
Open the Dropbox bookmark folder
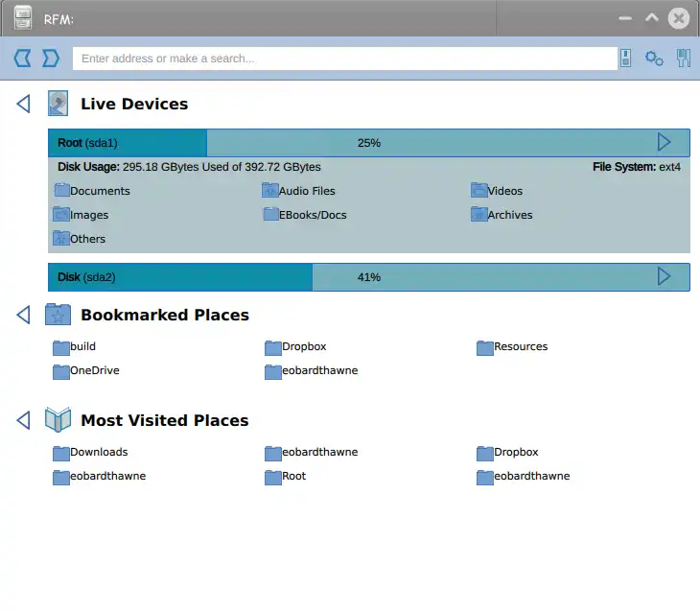click(295, 346)
